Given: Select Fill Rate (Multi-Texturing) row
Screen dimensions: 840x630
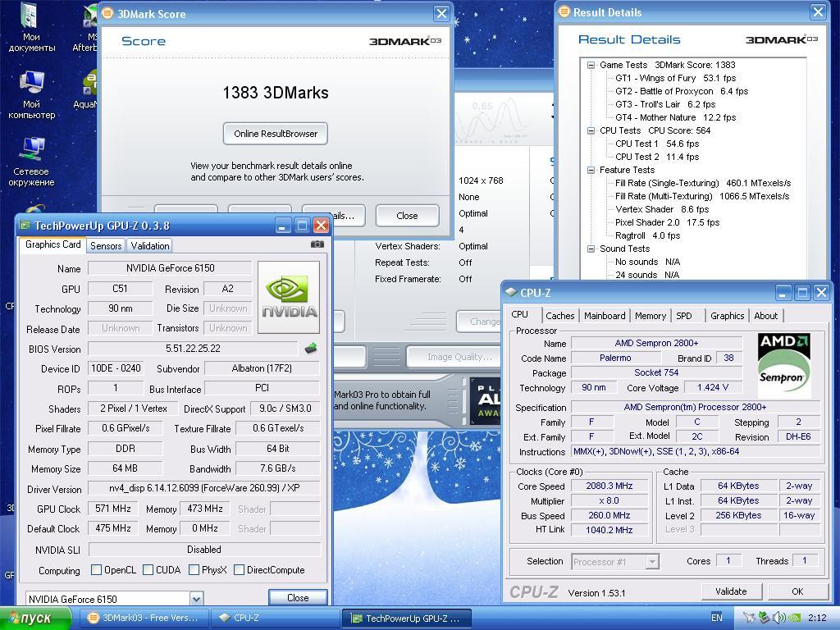Looking at the screenshot, I should click(x=702, y=197).
